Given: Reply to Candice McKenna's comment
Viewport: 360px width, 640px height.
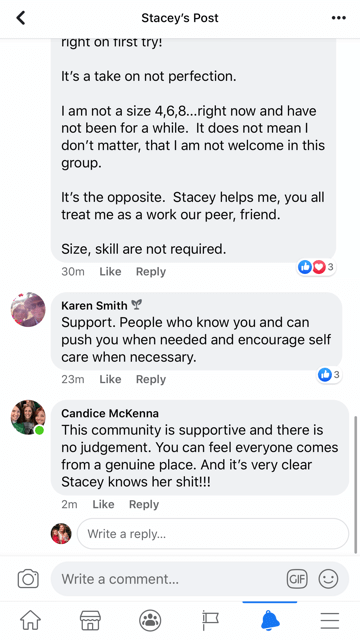Looking at the screenshot, I should point(144,504).
